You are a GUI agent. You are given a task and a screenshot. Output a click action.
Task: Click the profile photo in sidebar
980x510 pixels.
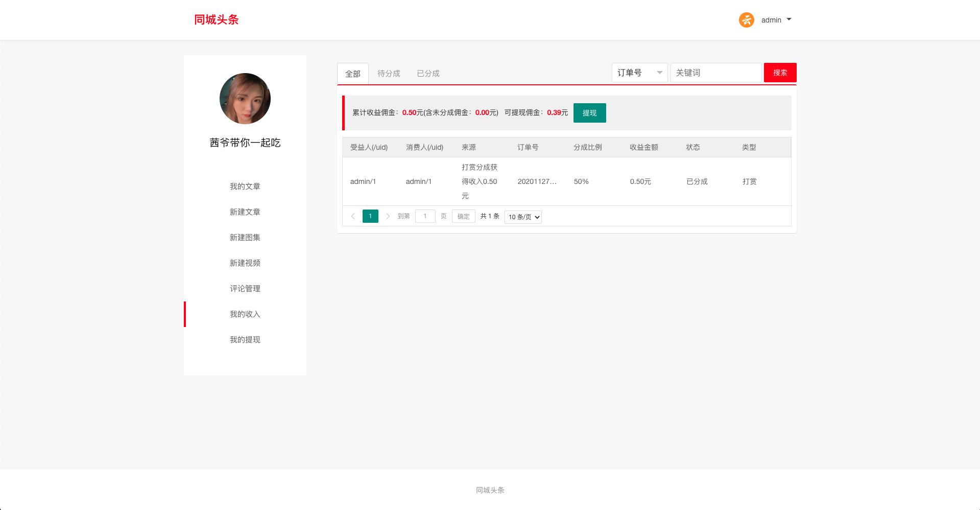(x=245, y=99)
